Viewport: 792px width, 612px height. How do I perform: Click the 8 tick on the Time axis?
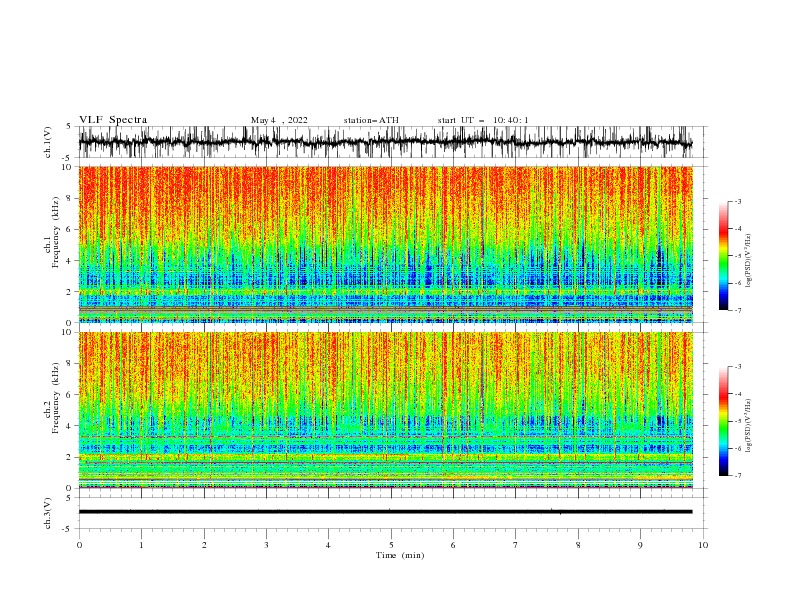click(x=578, y=545)
